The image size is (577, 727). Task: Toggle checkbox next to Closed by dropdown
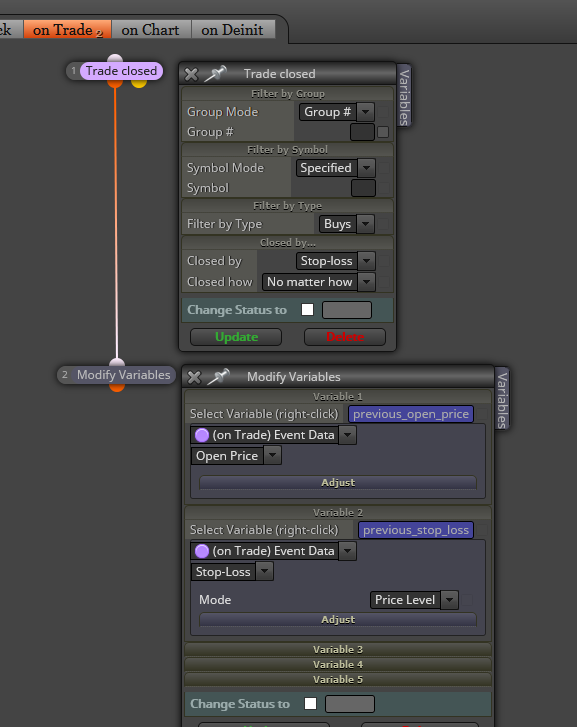click(384, 261)
